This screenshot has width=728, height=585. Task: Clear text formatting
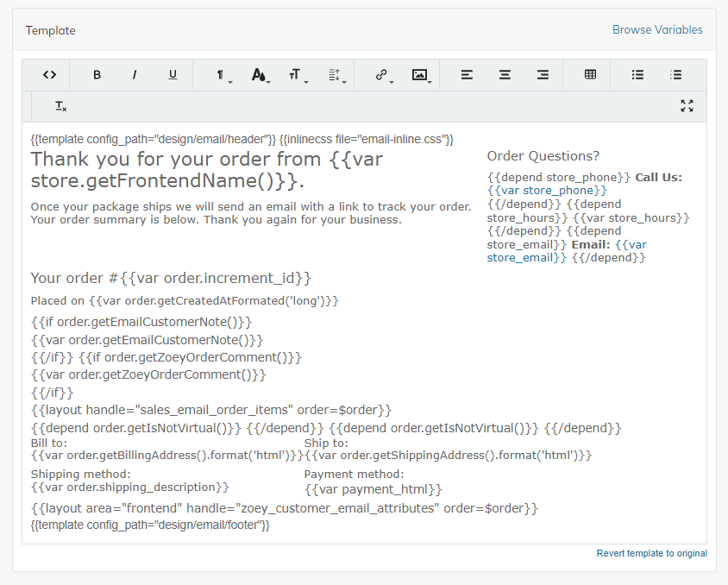click(x=61, y=106)
